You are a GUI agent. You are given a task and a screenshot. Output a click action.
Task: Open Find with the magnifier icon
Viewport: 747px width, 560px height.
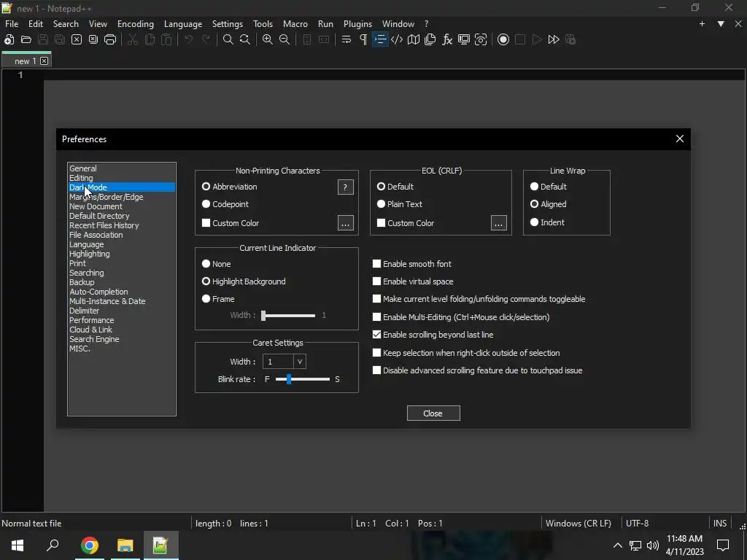pyautogui.click(x=228, y=39)
